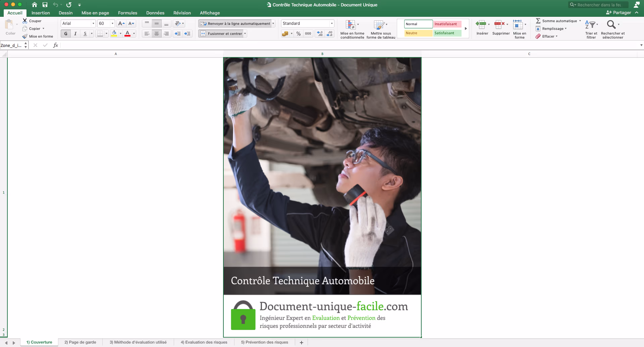Align text to the left
644x347 pixels.
(147, 34)
